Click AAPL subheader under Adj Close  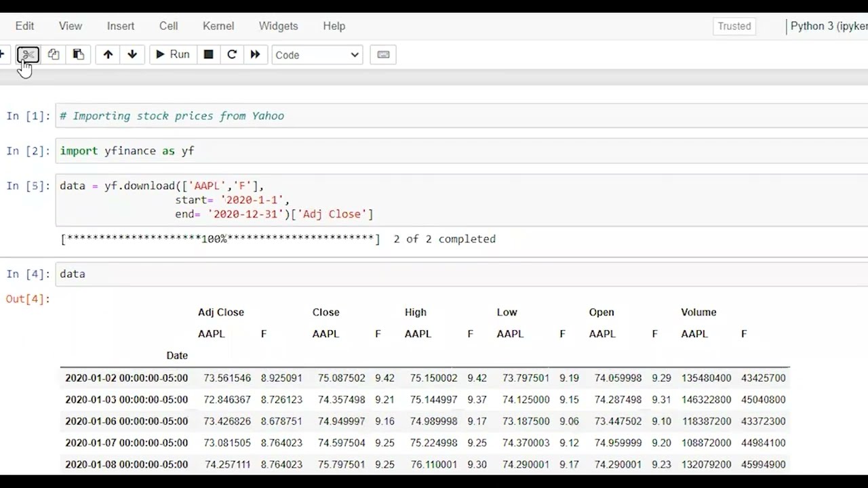[x=211, y=333]
